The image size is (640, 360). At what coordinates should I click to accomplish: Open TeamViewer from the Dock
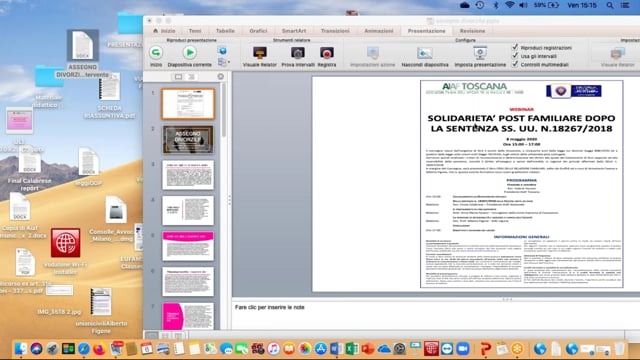[447, 349]
